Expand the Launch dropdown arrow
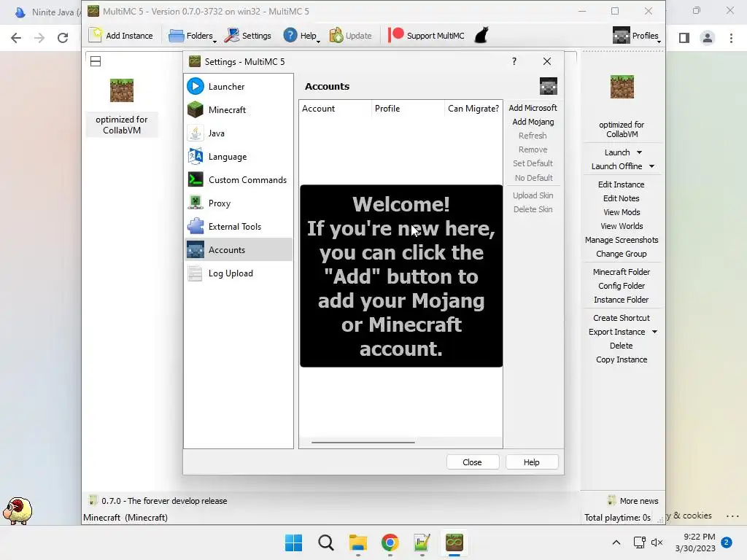 pos(639,152)
